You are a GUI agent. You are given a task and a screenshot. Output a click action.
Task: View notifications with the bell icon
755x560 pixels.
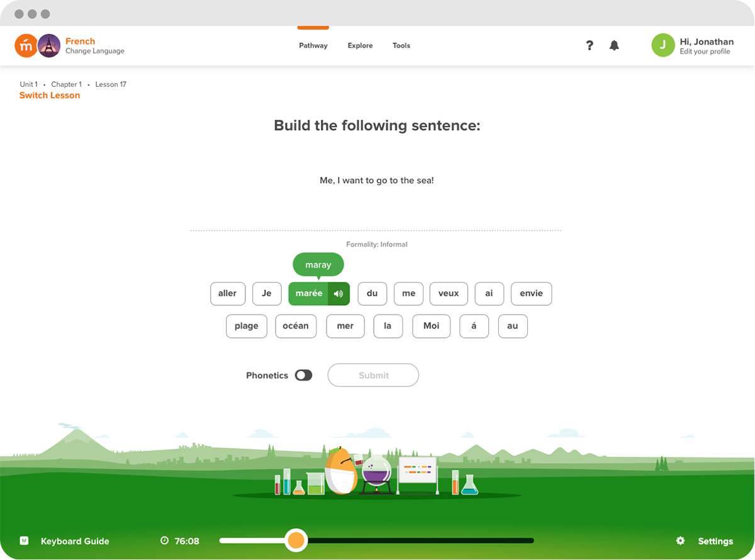(614, 45)
